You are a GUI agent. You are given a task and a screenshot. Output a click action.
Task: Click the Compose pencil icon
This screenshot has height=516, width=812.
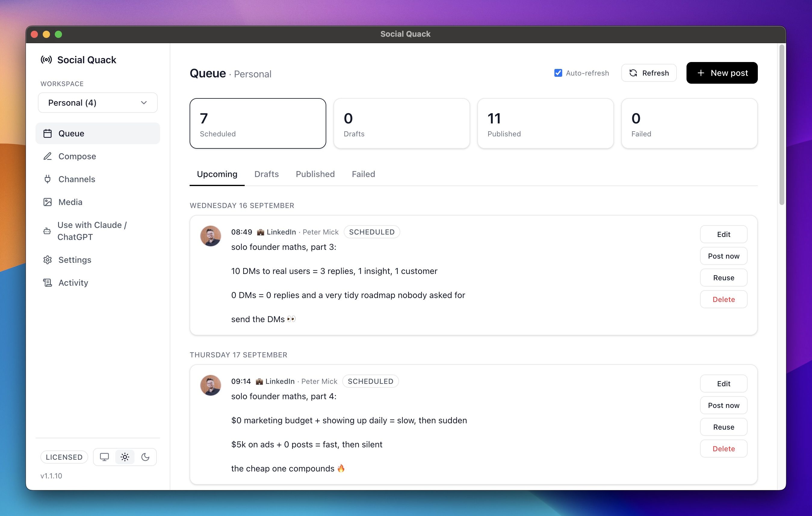click(48, 156)
